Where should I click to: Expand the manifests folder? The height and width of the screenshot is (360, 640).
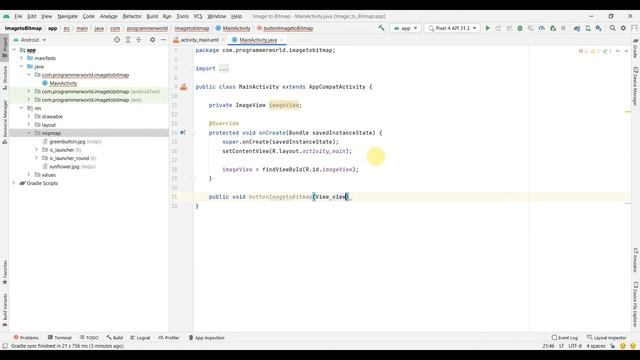tap(22, 58)
